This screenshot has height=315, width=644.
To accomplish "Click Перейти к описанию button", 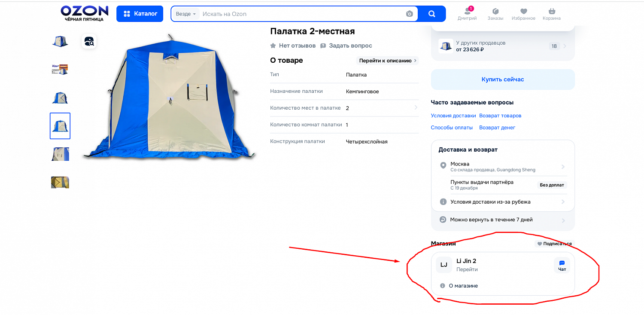I will click(x=387, y=61).
